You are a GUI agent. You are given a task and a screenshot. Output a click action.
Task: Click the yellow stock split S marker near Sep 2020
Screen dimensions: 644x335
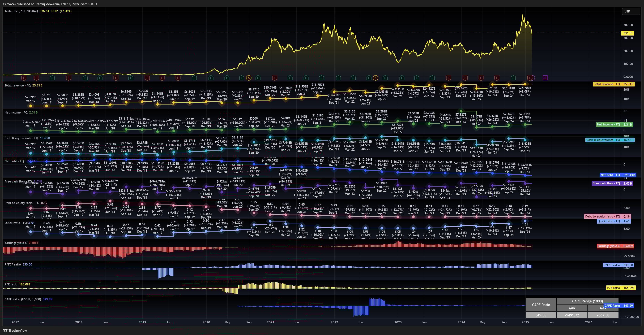tap(249, 78)
